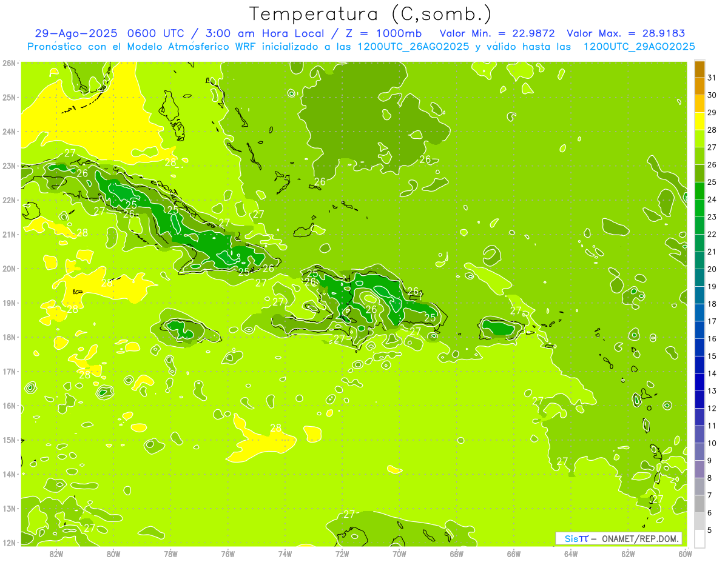Click the '64W' longitude axis label
The width and height of the screenshot is (728, 562).
[571, 554]
